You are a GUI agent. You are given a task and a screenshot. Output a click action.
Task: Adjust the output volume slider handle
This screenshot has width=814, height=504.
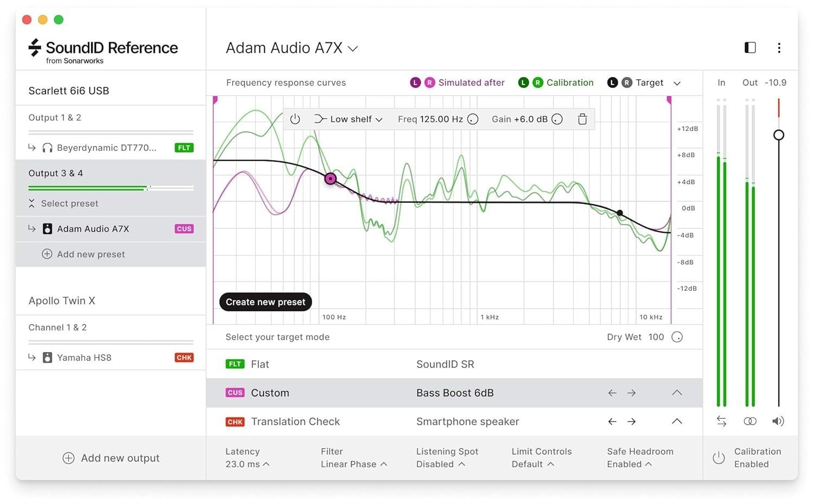click(x=779, y=135)
